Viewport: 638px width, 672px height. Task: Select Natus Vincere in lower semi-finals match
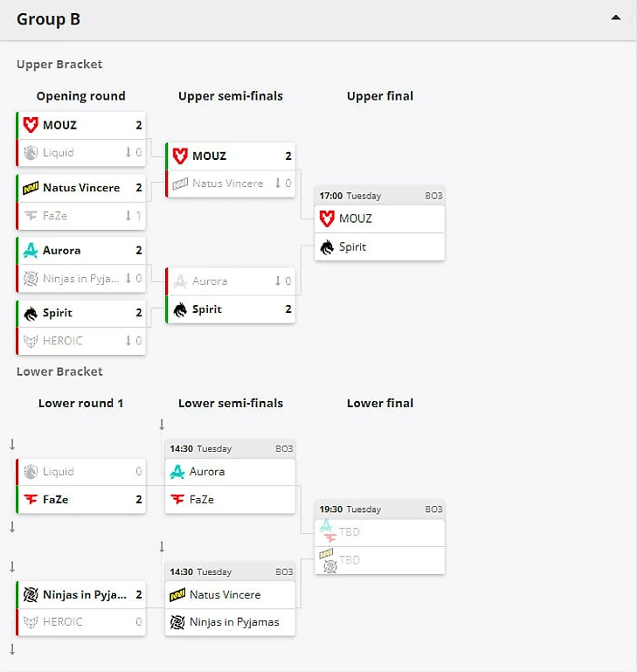click(225, 594)
